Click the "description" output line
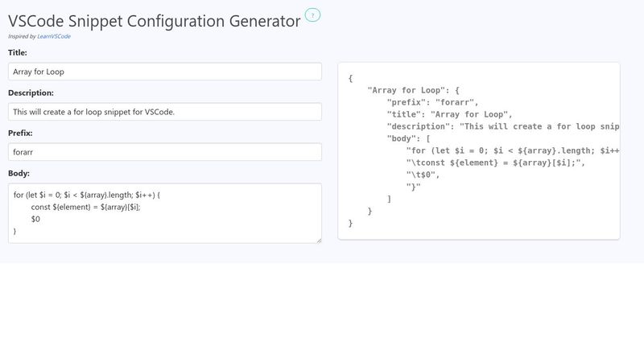Viewport: 644px width, 362px height. point(502,126)
